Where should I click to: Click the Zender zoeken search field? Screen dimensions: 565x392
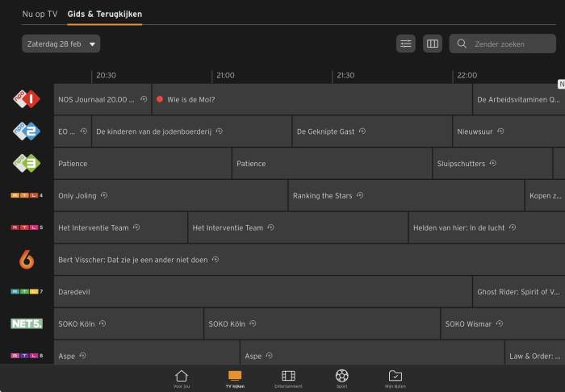[508, 44]
